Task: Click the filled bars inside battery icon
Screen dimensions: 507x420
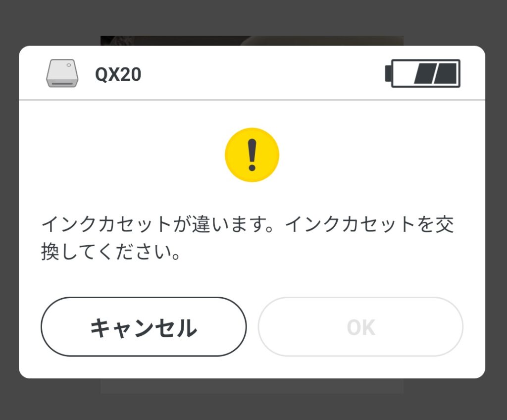Action: tap(436, 73)
